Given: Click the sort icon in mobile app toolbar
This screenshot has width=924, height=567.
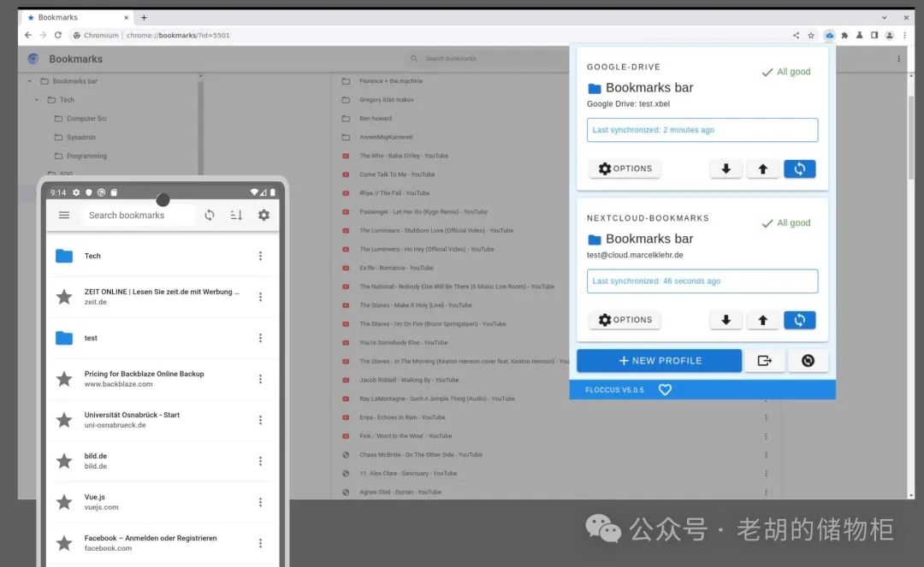Looking at the screenshot, I should coord(236,216).
